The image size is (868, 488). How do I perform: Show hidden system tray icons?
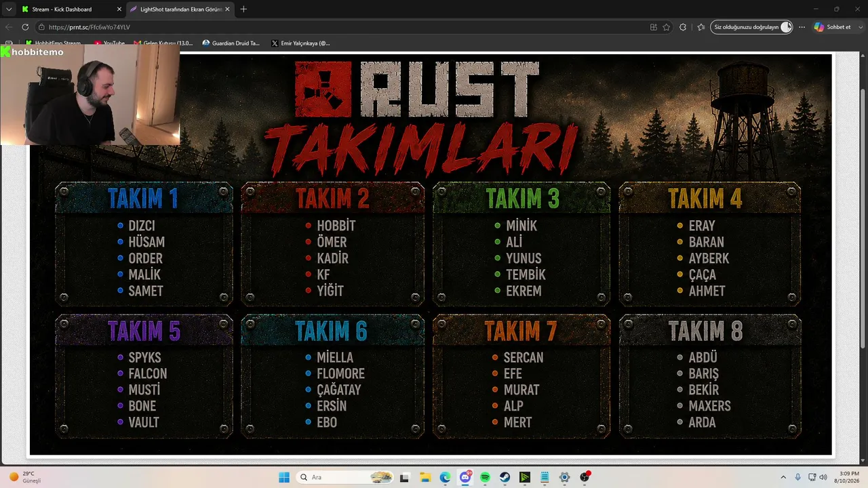point(783,477)
